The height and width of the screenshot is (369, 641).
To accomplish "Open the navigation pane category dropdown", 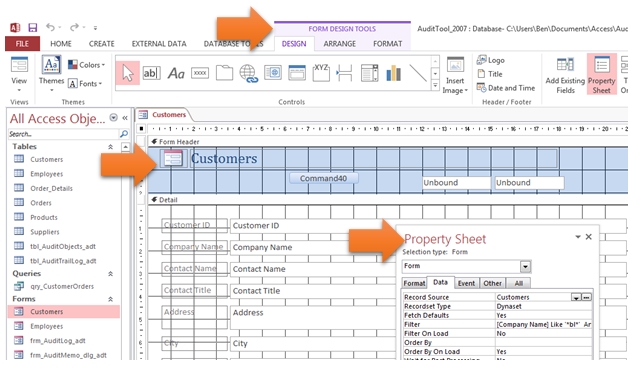I will point(113,118).
